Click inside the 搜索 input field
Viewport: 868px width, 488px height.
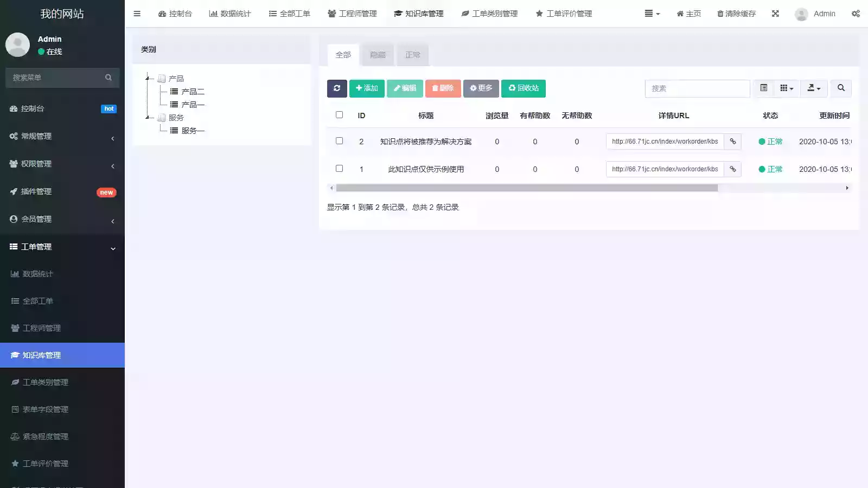[697, 88]
